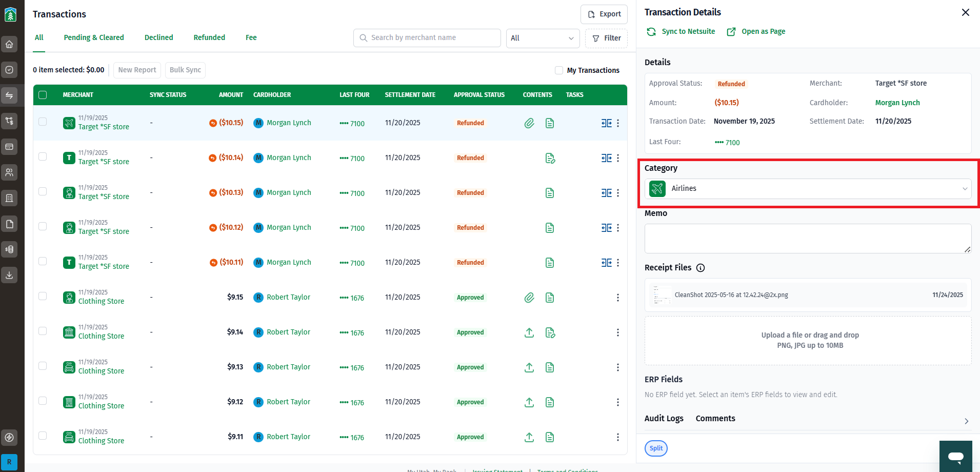
Task: Switch to the All tab
Action: click(39, 37)
